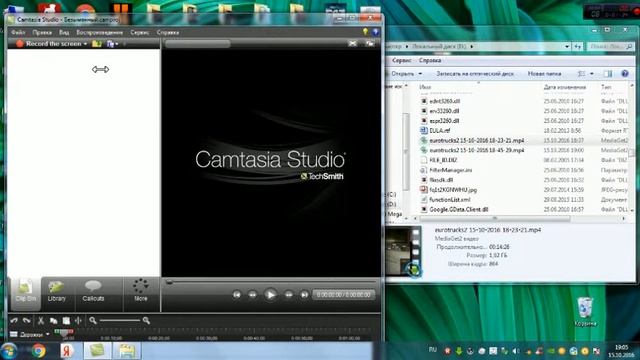Click the Explorer help question mark icon

[x=625, y=74]
